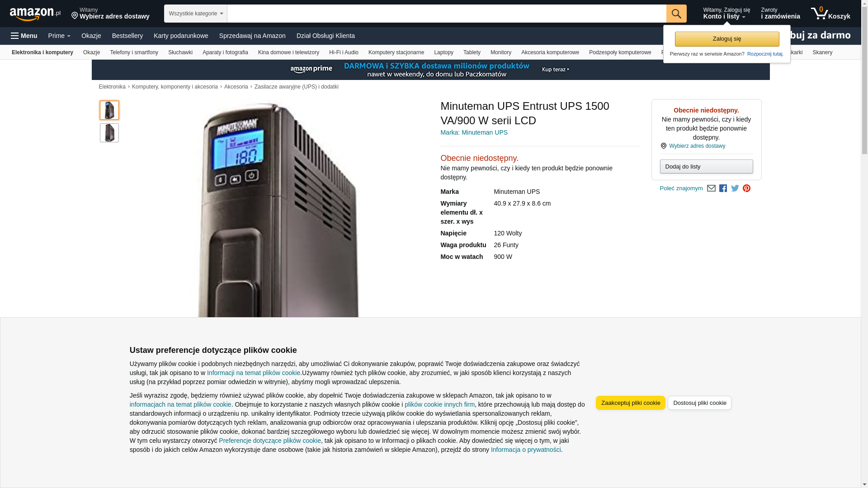868x488 pixels.
Task: Click the search magnifier button
Action: tap(676, 14)
